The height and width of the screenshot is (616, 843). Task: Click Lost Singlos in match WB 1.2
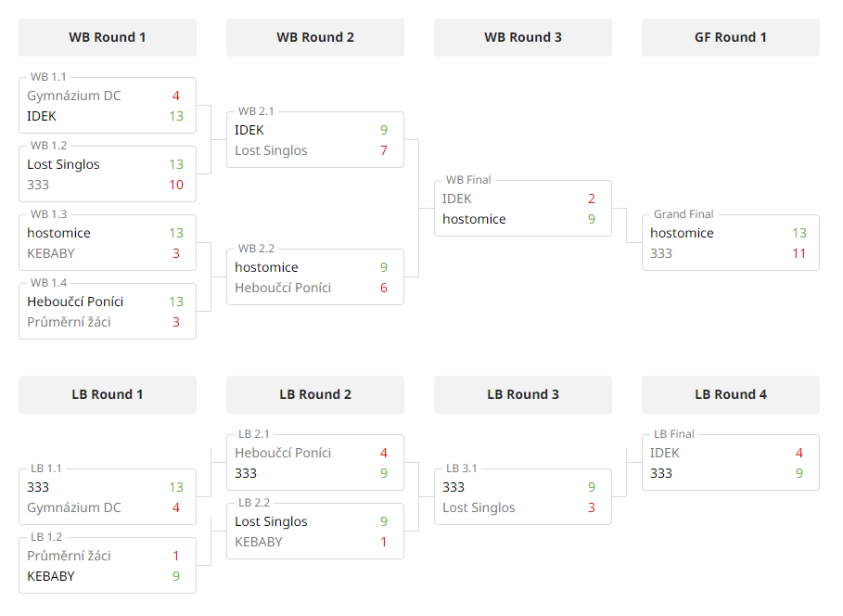(x=63, y=164)
